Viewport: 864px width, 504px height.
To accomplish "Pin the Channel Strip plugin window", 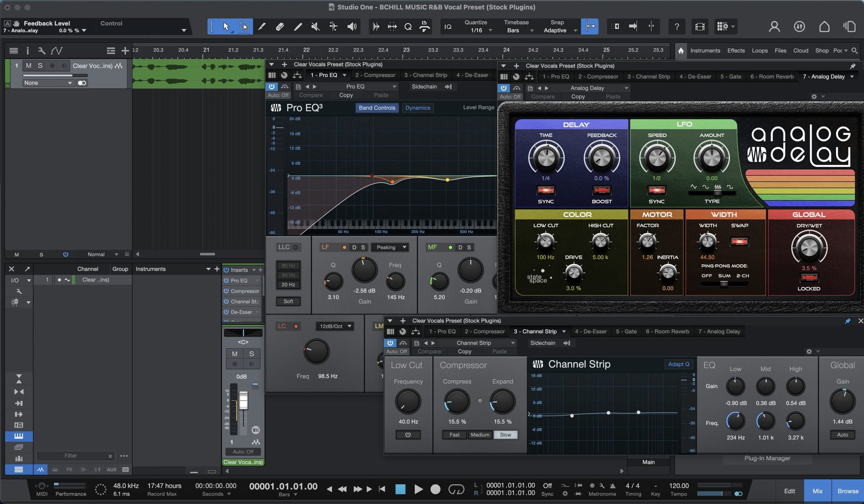I will pyautogui.click(x=848, y=321).
